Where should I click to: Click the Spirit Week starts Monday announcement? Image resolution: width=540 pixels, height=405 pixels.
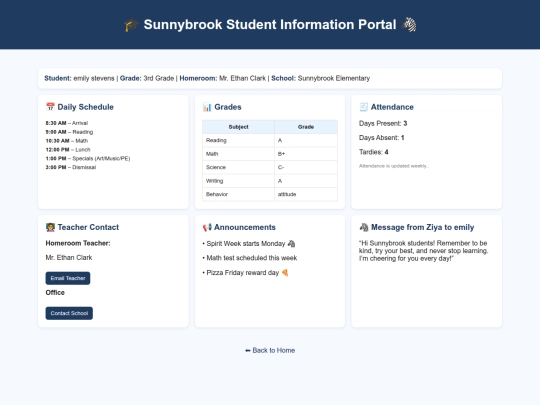[249, 244]
